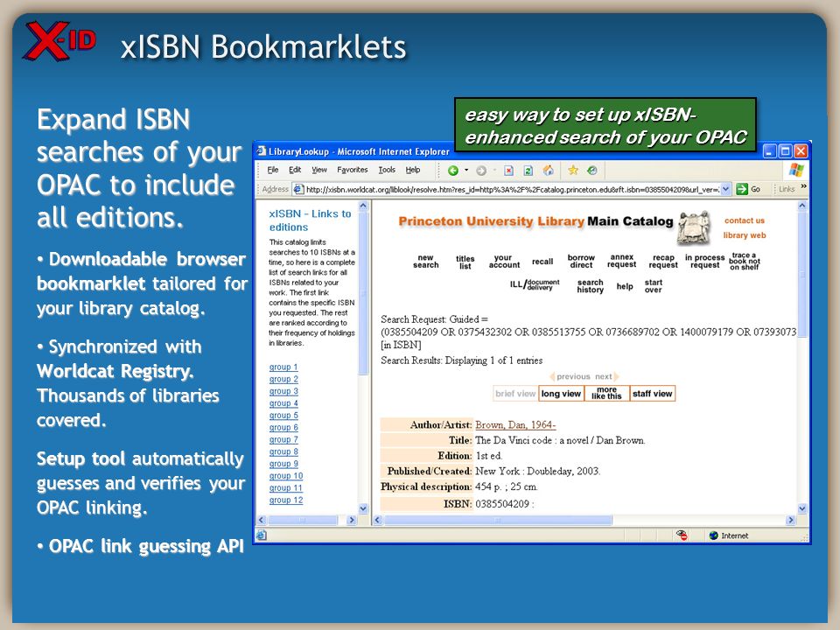840x630 pixels.
Task: Click the group 8 link
Action: 283,451
